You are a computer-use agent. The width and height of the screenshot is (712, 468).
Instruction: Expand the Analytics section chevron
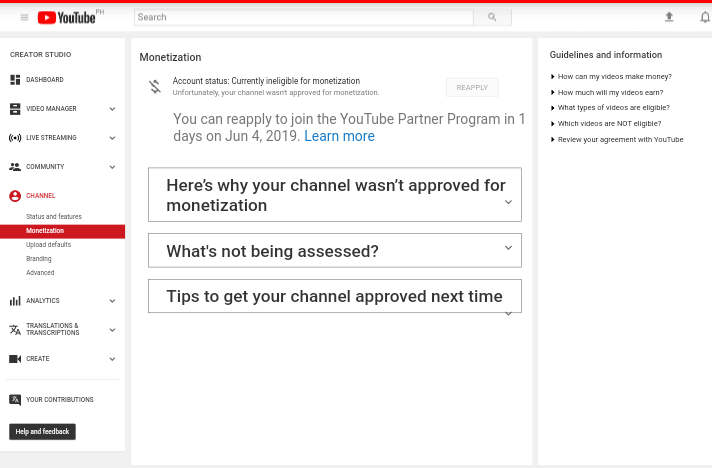click(112, 301)
